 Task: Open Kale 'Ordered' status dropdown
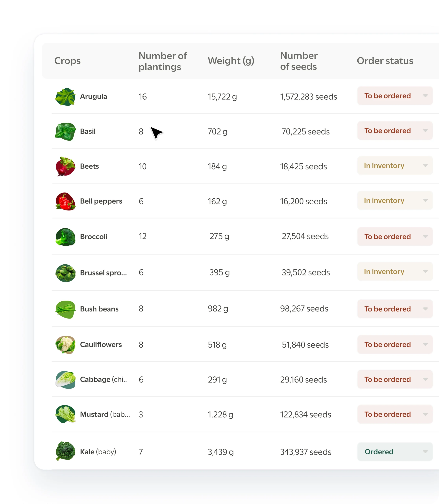point(395,451)
